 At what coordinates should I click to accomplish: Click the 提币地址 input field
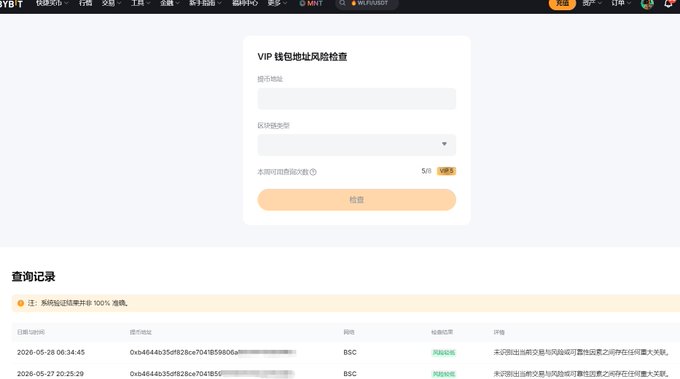(356, 98)
